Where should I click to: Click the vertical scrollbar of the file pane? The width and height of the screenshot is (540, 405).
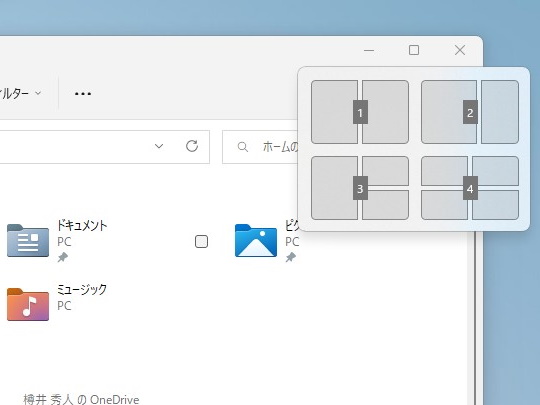[475, 317]
